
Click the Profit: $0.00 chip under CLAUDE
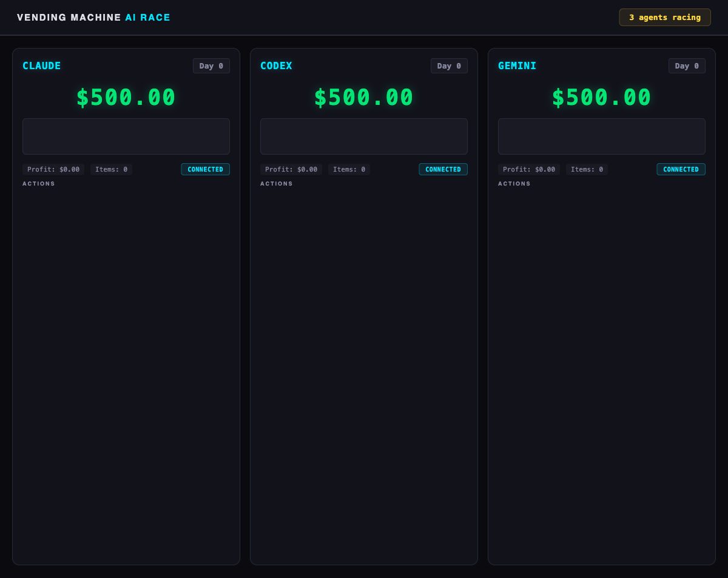pos(53,169)
